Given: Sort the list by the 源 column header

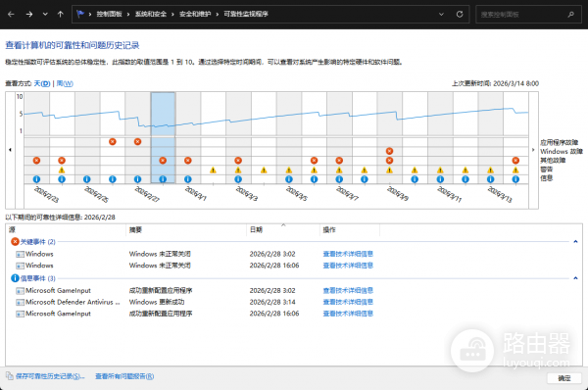Looking at the screenshot, I should point(66,230).
